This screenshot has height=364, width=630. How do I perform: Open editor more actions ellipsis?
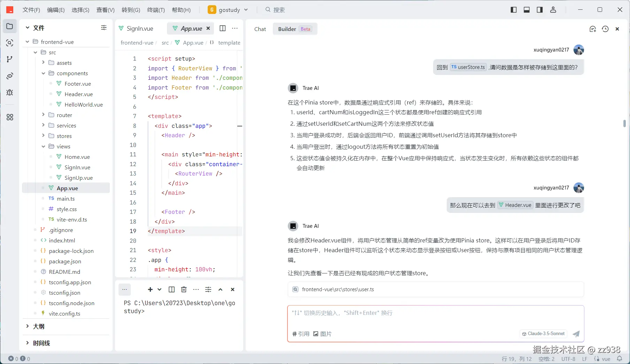tap(235, 28)
